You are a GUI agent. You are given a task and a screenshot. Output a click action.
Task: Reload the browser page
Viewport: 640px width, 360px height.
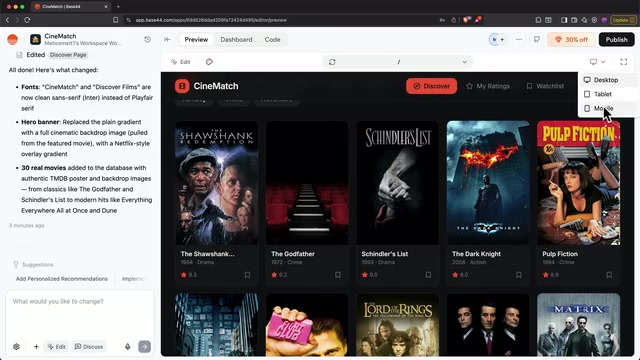tap(27, 20)
